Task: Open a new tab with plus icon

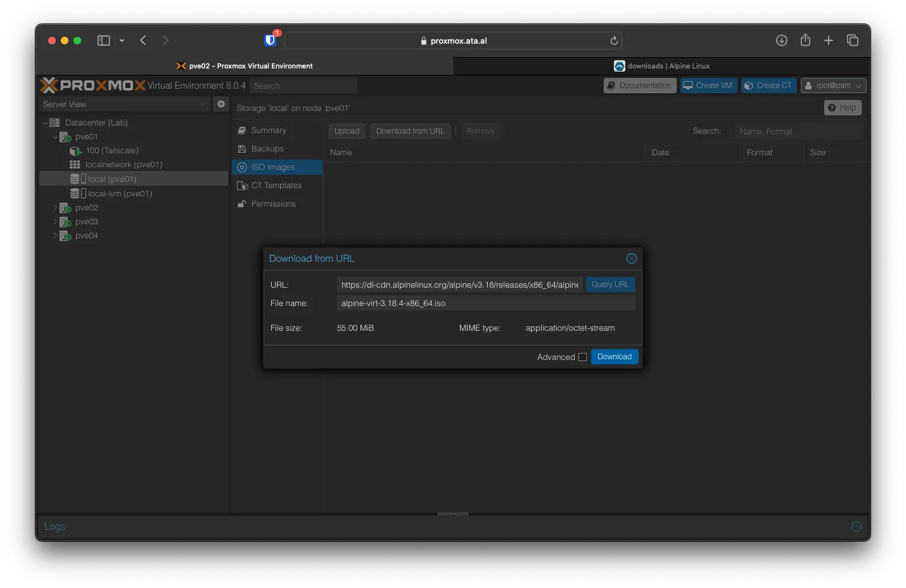Action: (x=828, y=41)
